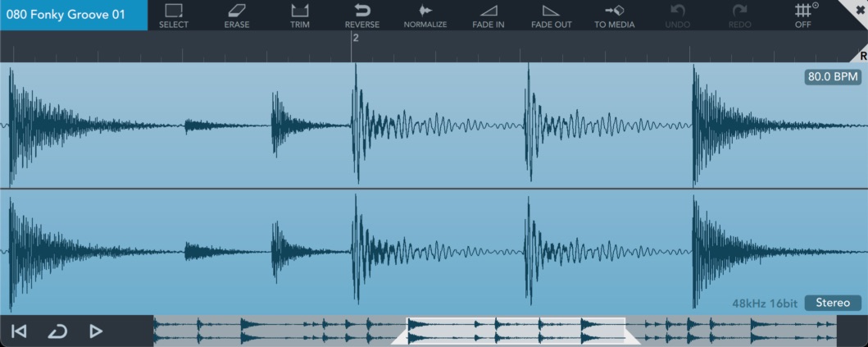Click the R ruler corner marker
Viewport: 868px width, 347px height.
862,56
